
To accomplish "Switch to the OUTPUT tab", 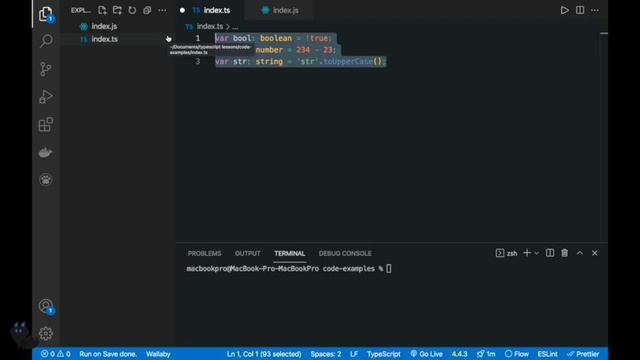I will coord(247,253).
